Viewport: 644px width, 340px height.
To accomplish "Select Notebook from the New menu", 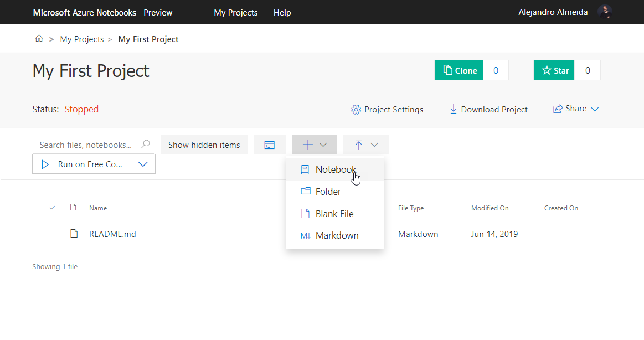I will coord(335,169).
